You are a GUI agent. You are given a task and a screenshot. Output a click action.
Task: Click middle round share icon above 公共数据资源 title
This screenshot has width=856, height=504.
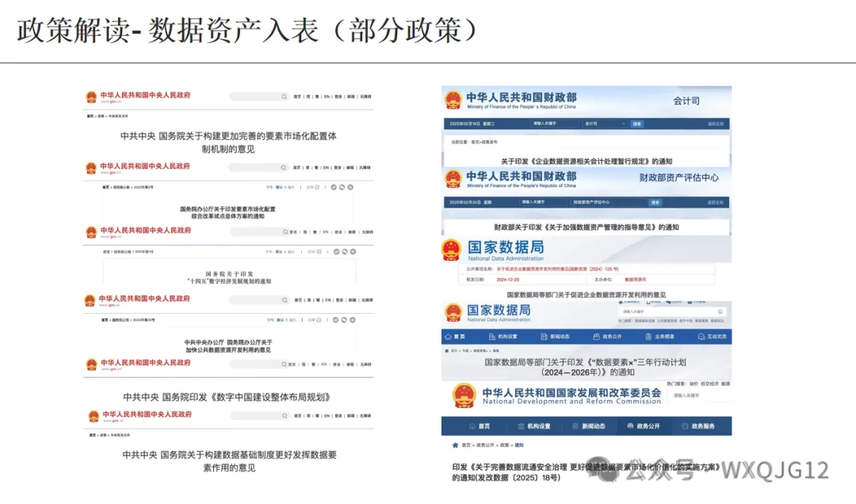click(344, 320)
